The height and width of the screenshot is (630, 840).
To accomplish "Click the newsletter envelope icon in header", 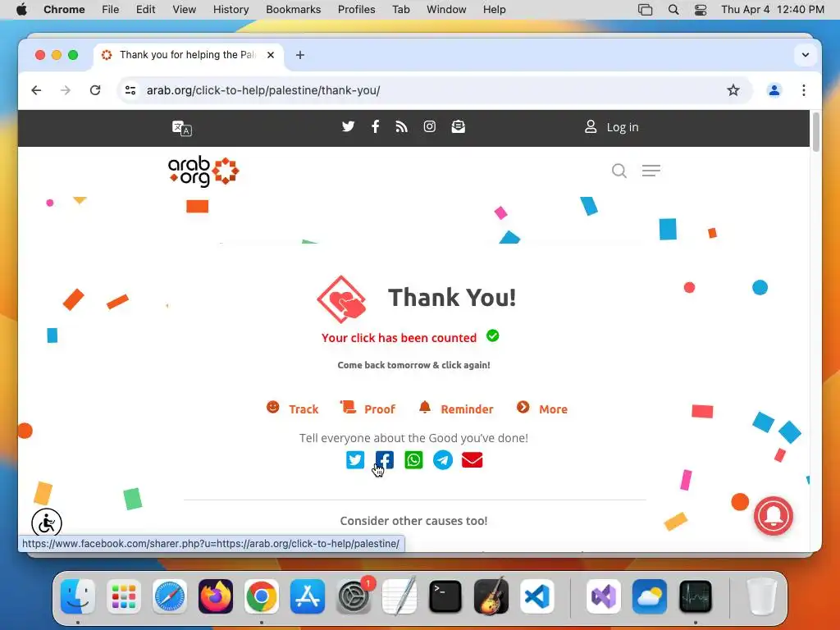I will pyautogui.click(x=458, y=126).
